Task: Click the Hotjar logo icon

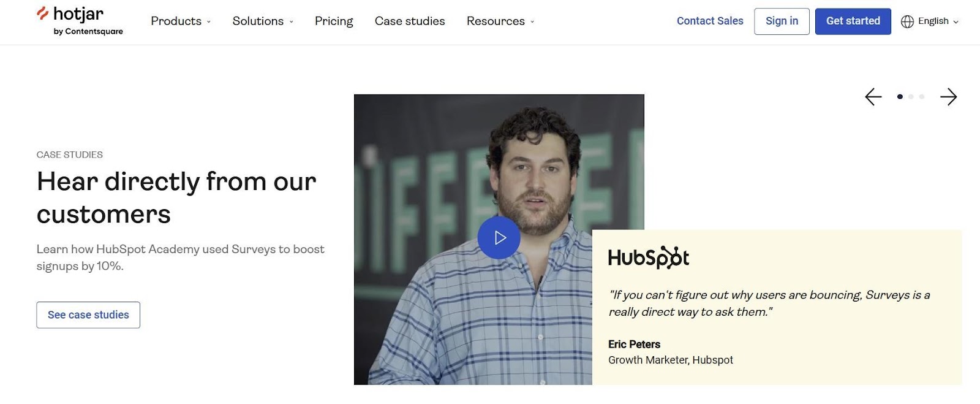Action: 42,13
